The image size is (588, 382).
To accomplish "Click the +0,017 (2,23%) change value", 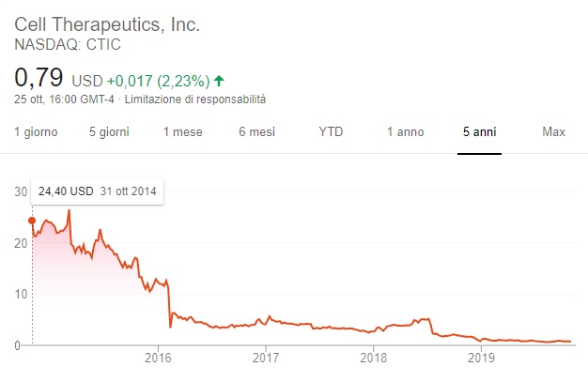I will [158, 81].
